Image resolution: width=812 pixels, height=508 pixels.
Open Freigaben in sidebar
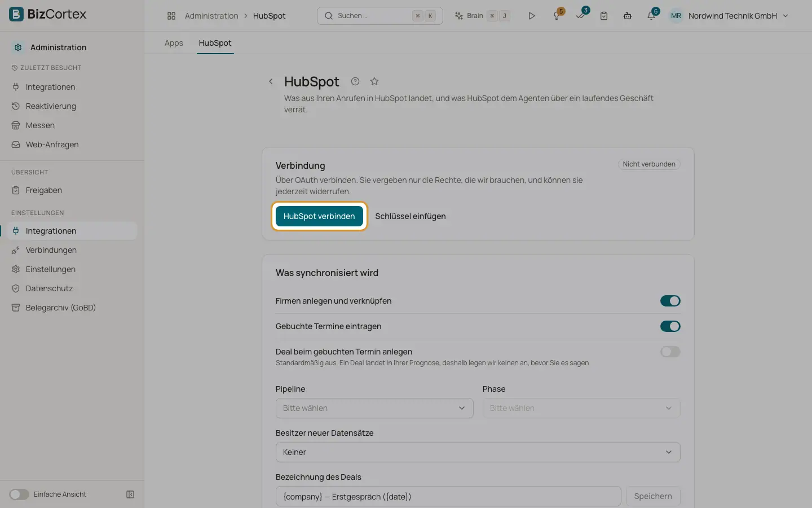point(72,190)
